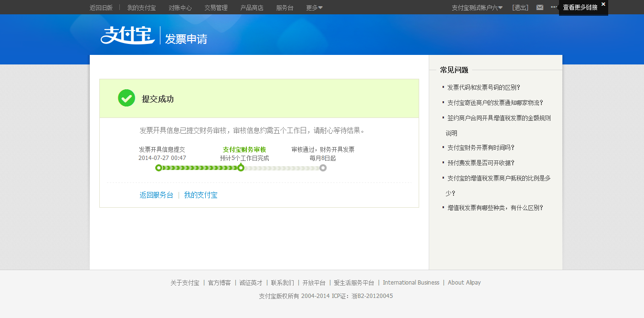Click the Alipay logo in header

click(127, 35)
